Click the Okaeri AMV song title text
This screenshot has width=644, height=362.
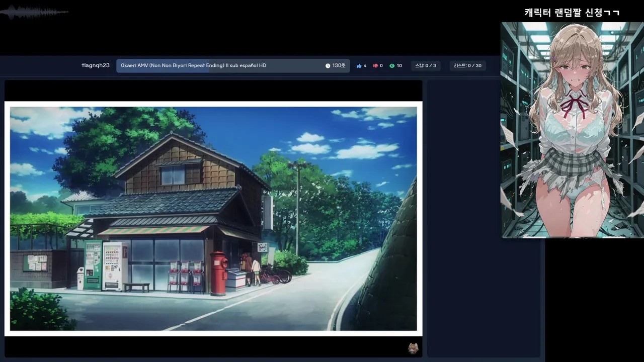[x=193, y=66]
